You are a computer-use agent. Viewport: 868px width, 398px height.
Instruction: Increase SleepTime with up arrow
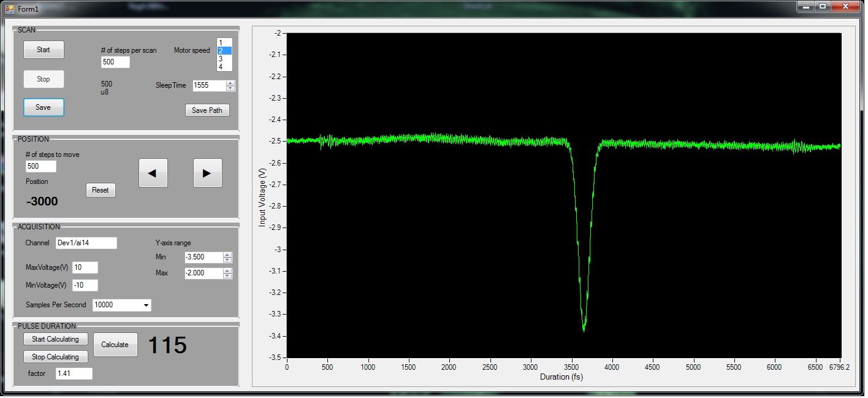tap(230, 83)
